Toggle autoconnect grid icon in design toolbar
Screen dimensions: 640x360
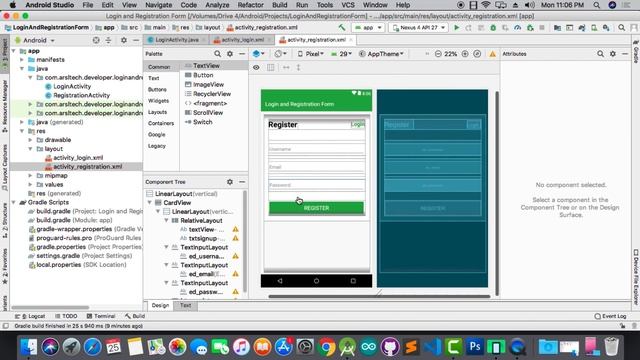click(271, 67)
